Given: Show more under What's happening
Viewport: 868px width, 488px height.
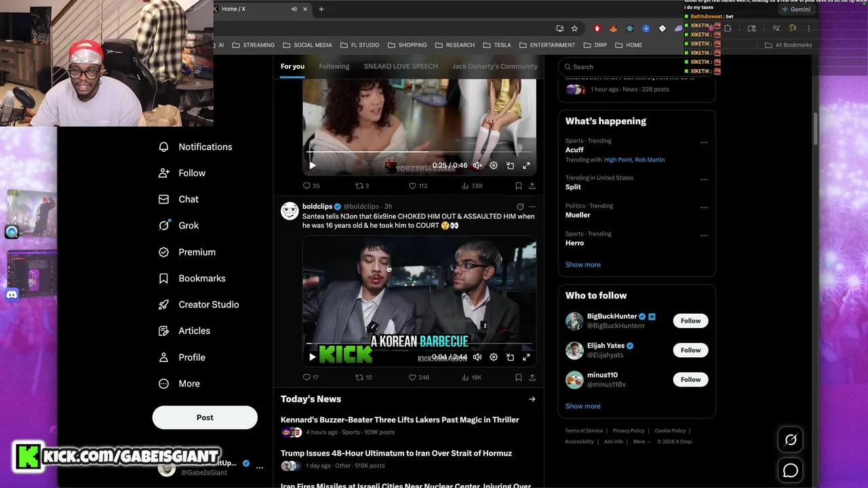Looking at the screenshot, I should pos(583,265).
